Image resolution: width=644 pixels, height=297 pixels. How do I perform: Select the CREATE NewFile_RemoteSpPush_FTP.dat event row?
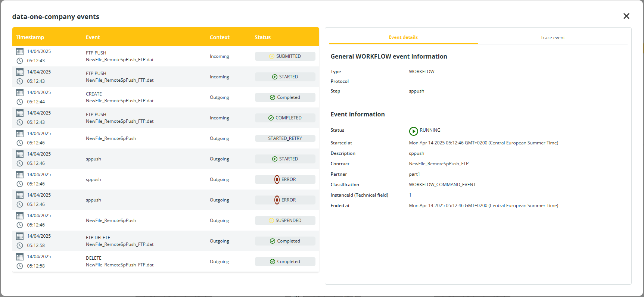coord(119,97)
